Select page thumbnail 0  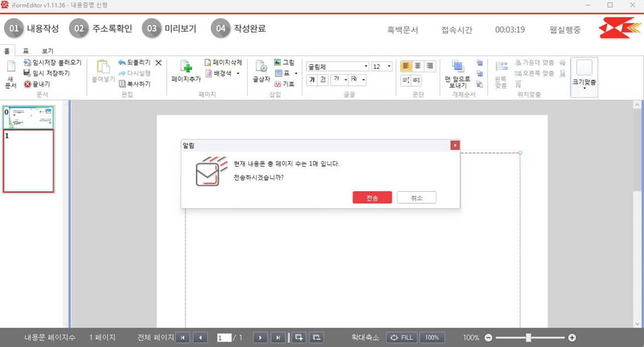(x=28, y=117)
